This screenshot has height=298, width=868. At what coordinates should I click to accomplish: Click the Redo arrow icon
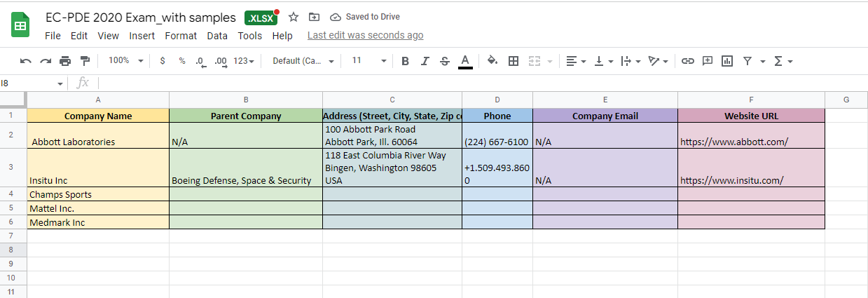pyautogui.click(x=46, y=61)
